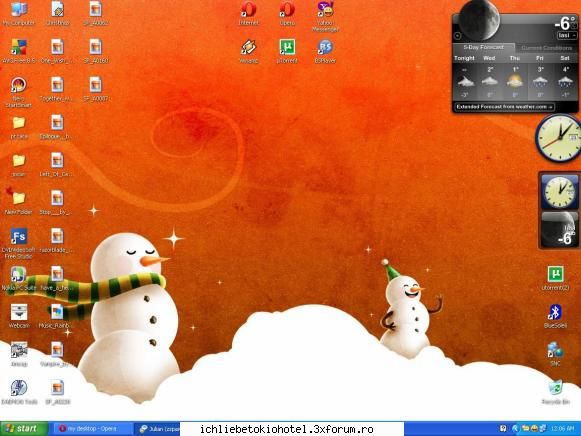Open the DVDVideoSoft Free Studio icon
The width and height of the screenshot is (581, 436).
point(19,243)
